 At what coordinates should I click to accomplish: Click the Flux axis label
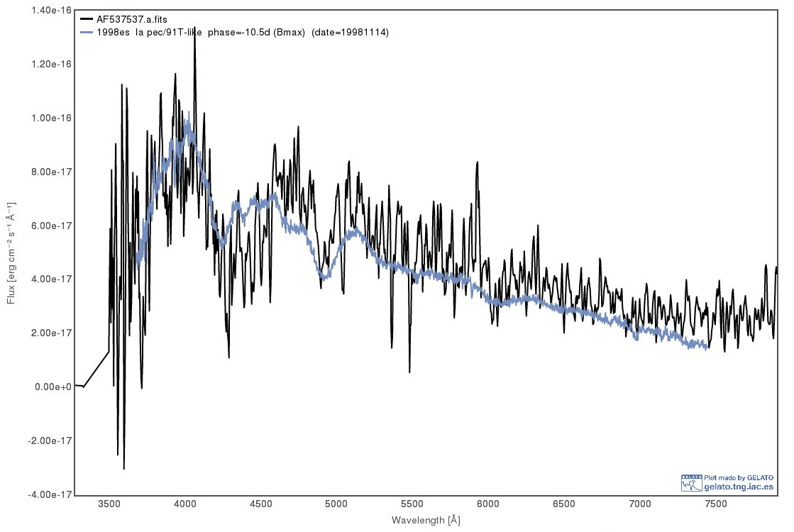(11, 253)
